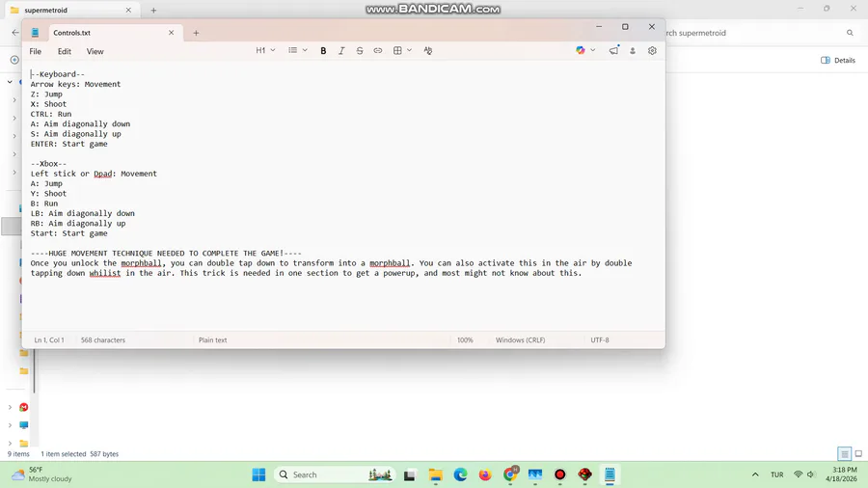The width and height of the screenshot is (868, 488).
Task: Toggle strikethrough formatting
Action: click(x=360, y=51)
